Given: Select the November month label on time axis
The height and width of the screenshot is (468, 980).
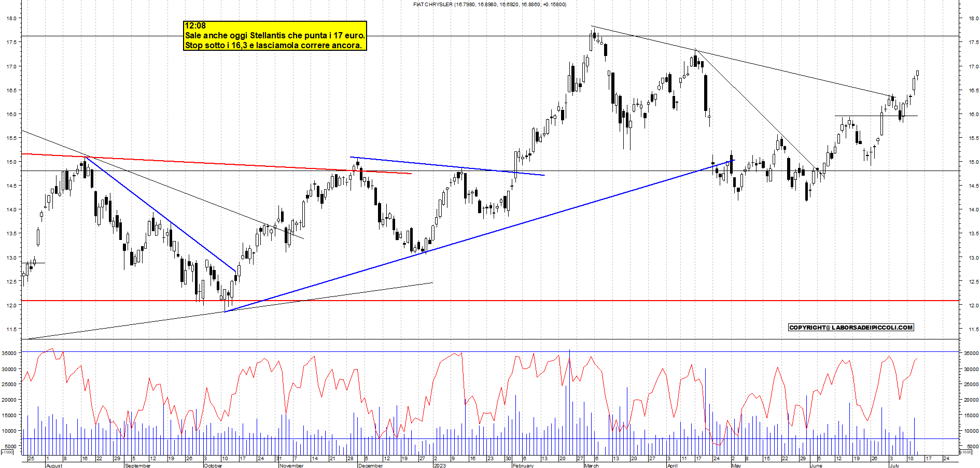Looking at the screenshot, I should click(x=291, y=465).
